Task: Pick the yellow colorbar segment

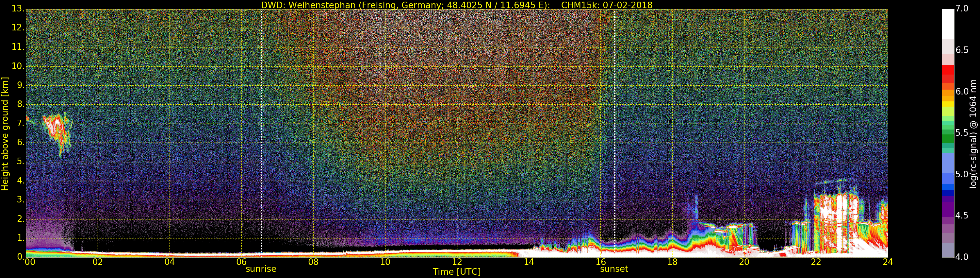Action: pyautogui.click(x=948, y=104)
